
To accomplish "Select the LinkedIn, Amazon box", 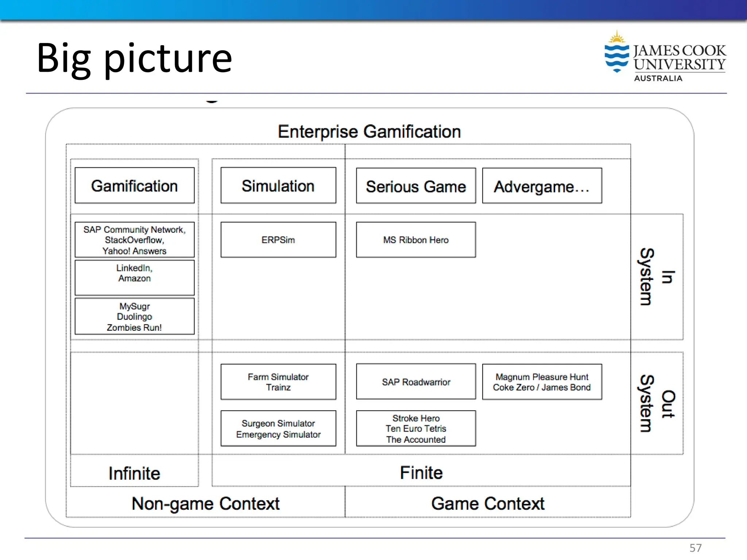I will [x=134, y=277].
